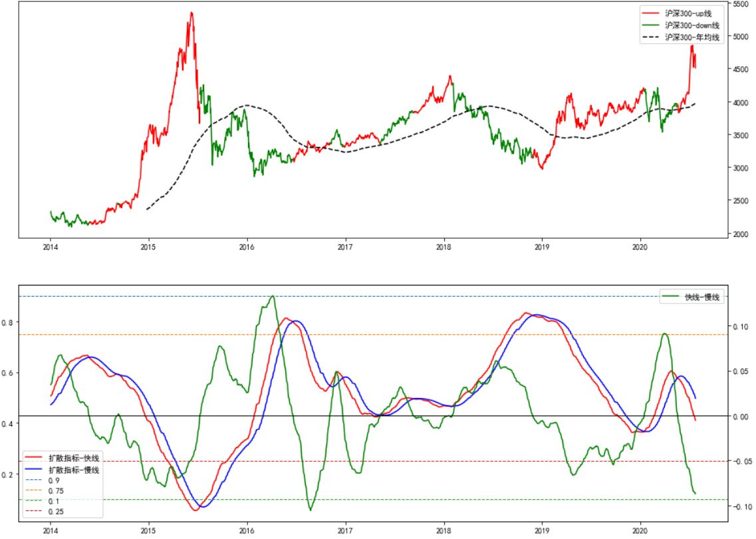This screenshot has height=539, width=756.
Task: Select the 快线-慢线 legend entry
Action: [x=702, y=297]
